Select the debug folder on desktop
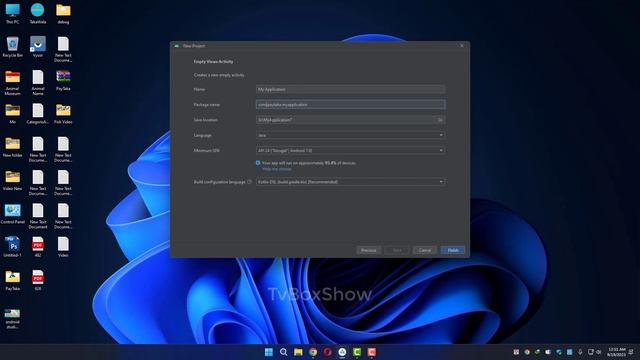The image size is (640, 360). point(63,13)
